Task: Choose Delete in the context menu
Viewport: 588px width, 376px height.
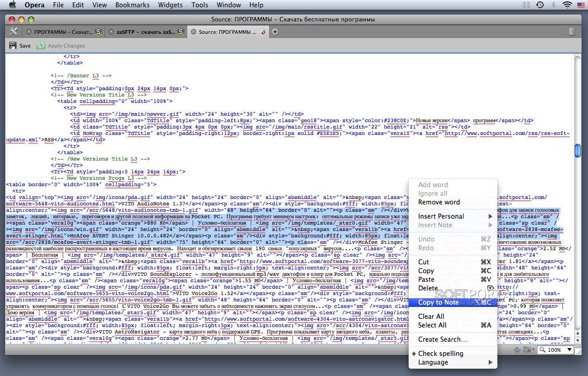Action: click(x=453, y=288)
